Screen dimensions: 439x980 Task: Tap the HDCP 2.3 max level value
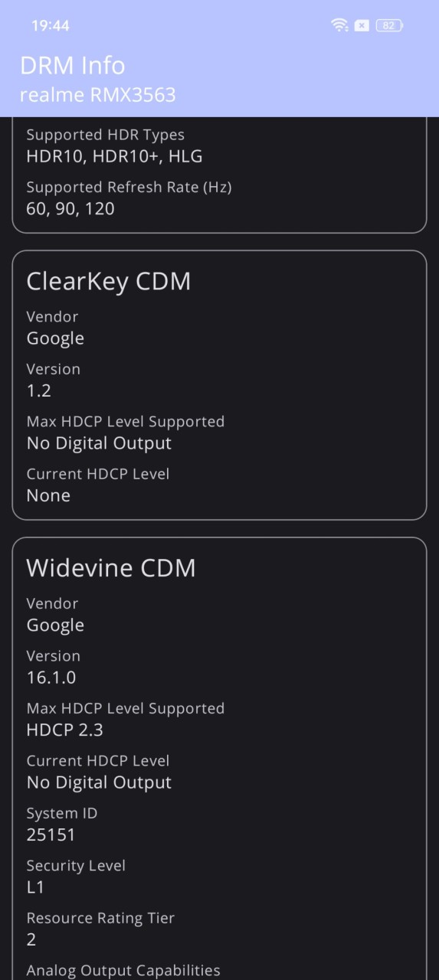click(x=65, y=730)
